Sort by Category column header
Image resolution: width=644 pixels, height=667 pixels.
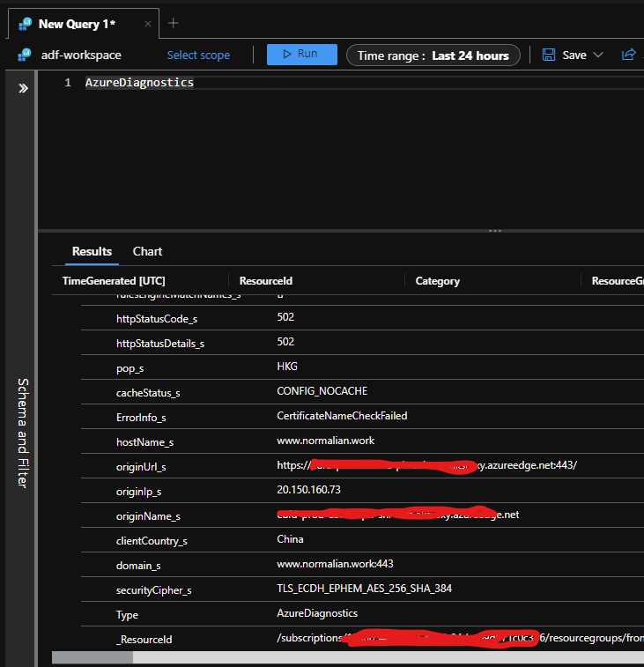pos(437,281)
